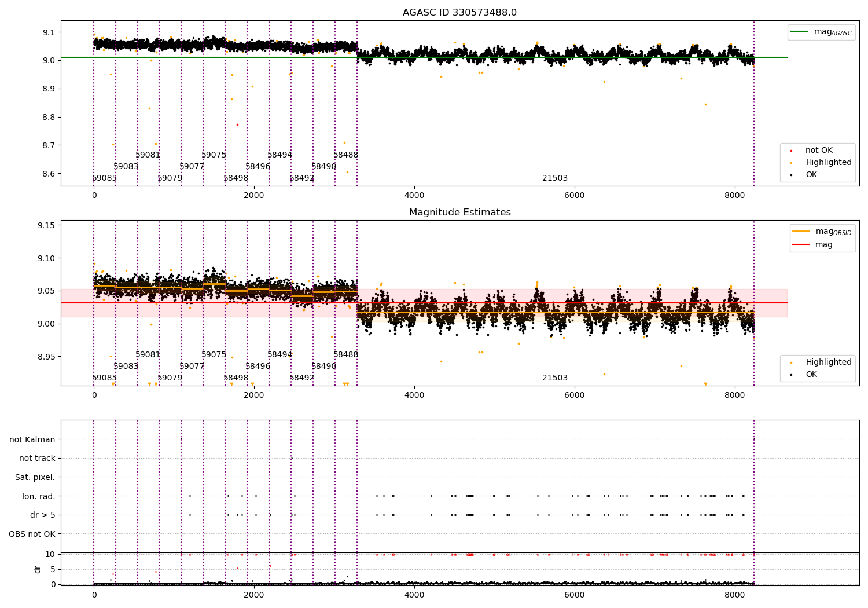
Task: Select "OK" entry in the AGASC ID plot legend
Action: tap(811, 174)
